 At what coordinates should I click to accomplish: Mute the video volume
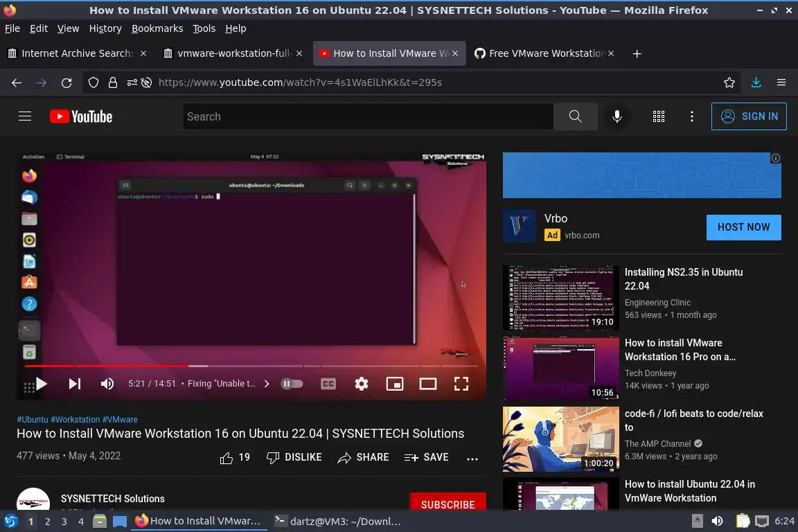[107, 384]
